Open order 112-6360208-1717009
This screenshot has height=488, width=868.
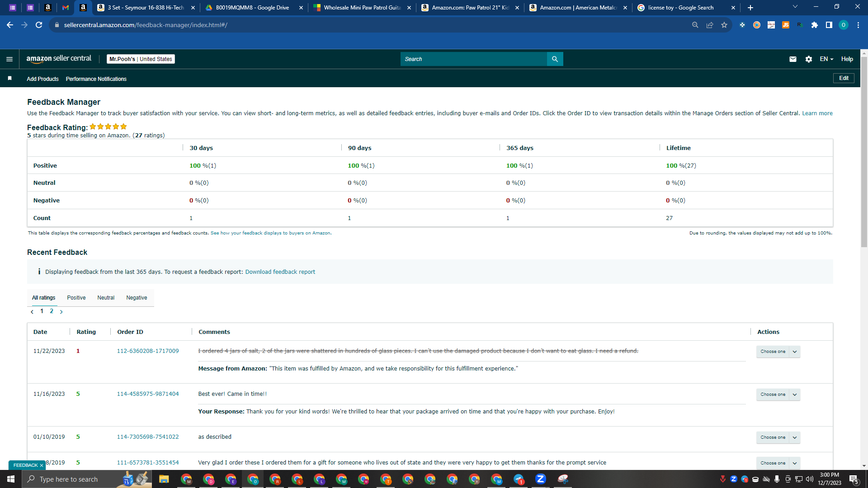148,351
